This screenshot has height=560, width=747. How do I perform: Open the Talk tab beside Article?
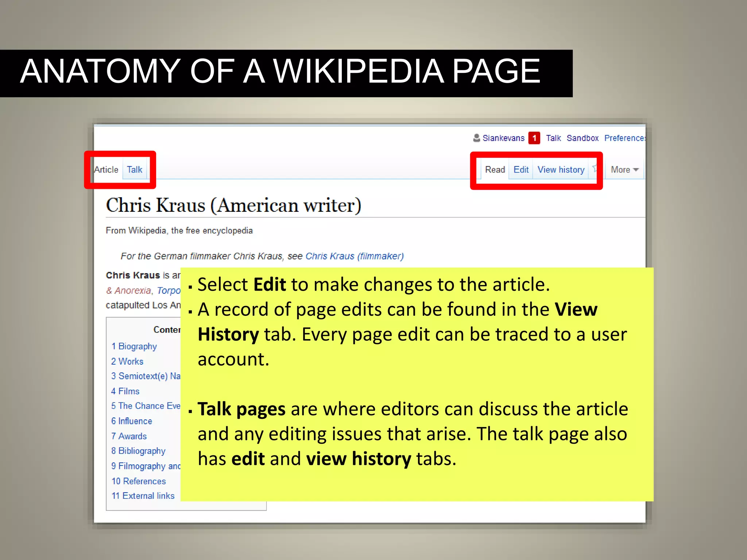tap(135, 170)
